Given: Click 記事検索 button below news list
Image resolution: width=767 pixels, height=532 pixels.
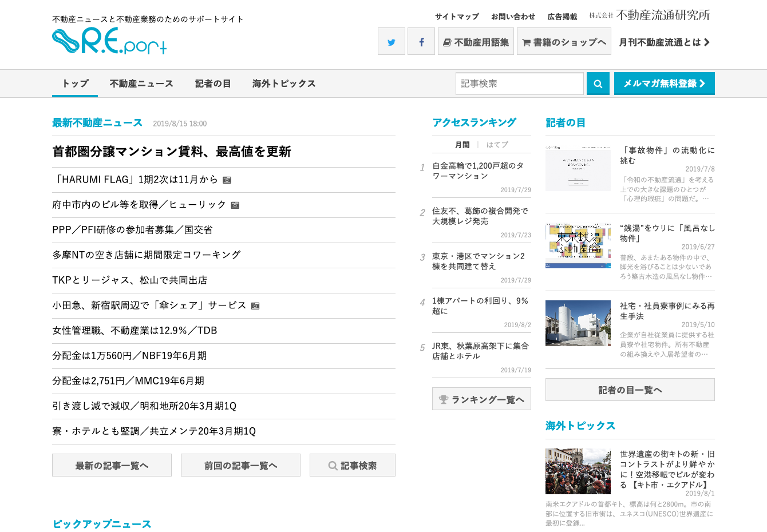Looking at the screenshot, I should (353, 465).
